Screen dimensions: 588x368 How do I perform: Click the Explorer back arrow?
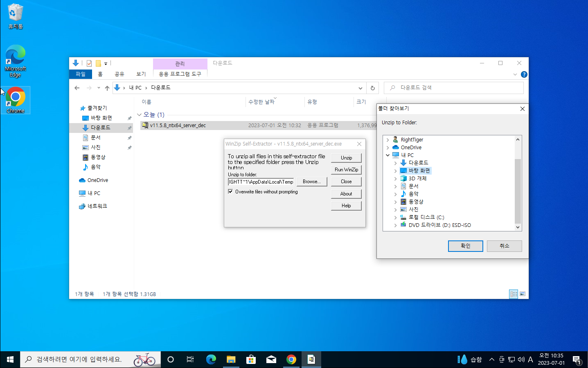tap(77, 88)
